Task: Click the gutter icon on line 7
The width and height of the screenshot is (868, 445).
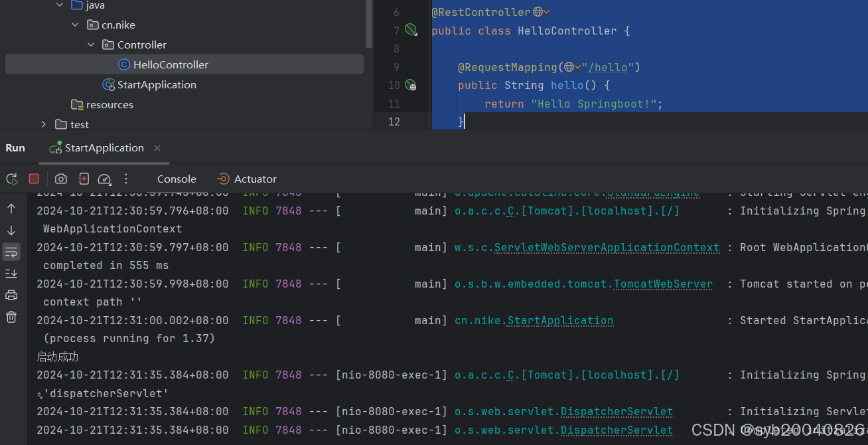Action: pyautogui.click(x=411, y=30)
